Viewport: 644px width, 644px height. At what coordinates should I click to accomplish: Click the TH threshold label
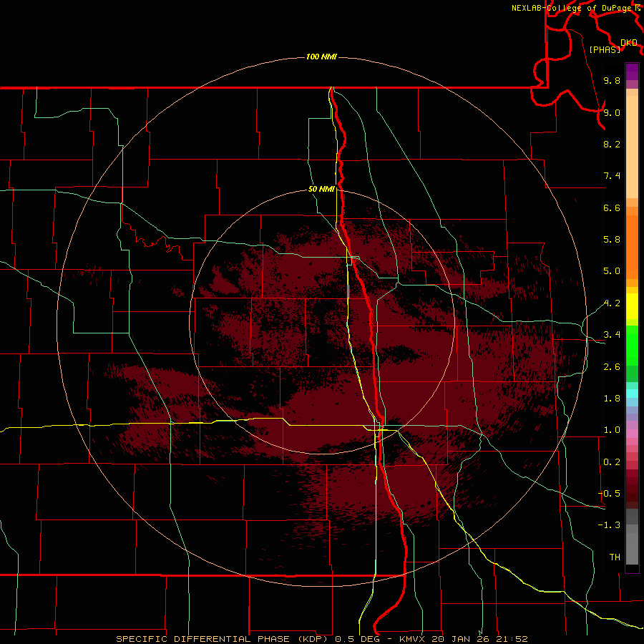615,557
